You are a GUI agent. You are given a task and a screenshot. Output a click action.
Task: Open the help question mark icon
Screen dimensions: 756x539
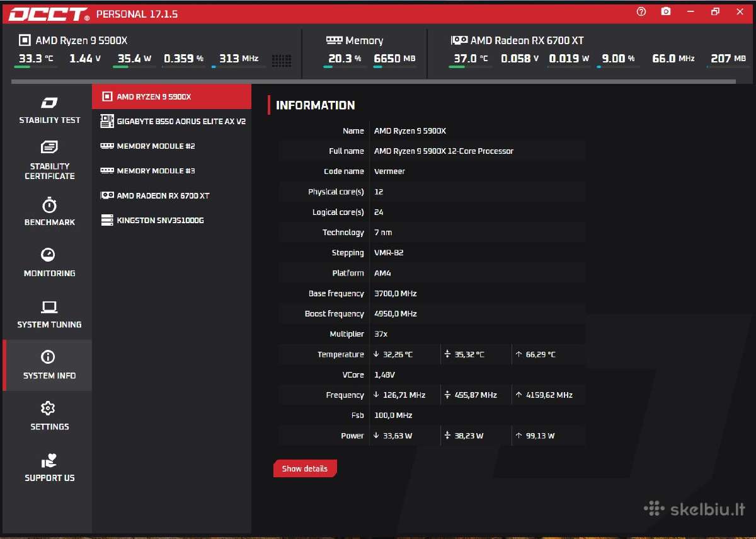coord(641,11)
